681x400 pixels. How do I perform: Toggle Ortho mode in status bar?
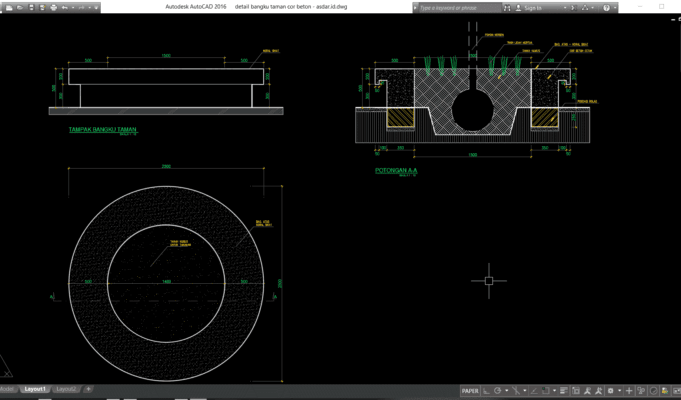pyautogui.click(x=487, y=391)
